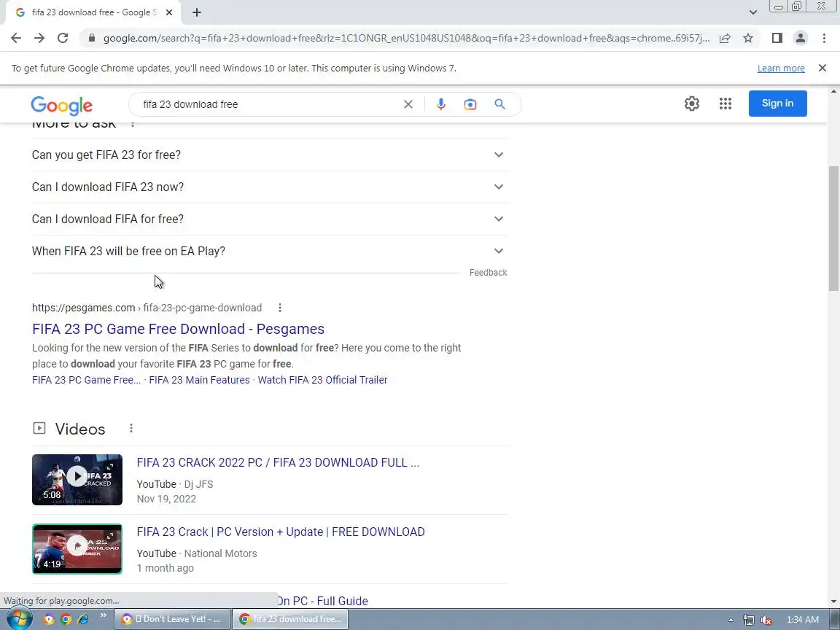
Task: Open the tab search chevron in the title bar
Action: 752,12
